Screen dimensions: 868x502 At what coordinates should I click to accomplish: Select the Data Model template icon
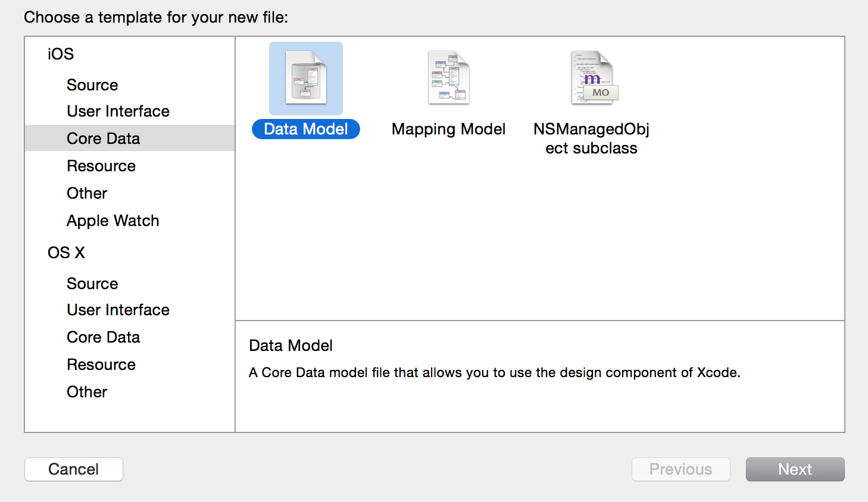(305, 79)
